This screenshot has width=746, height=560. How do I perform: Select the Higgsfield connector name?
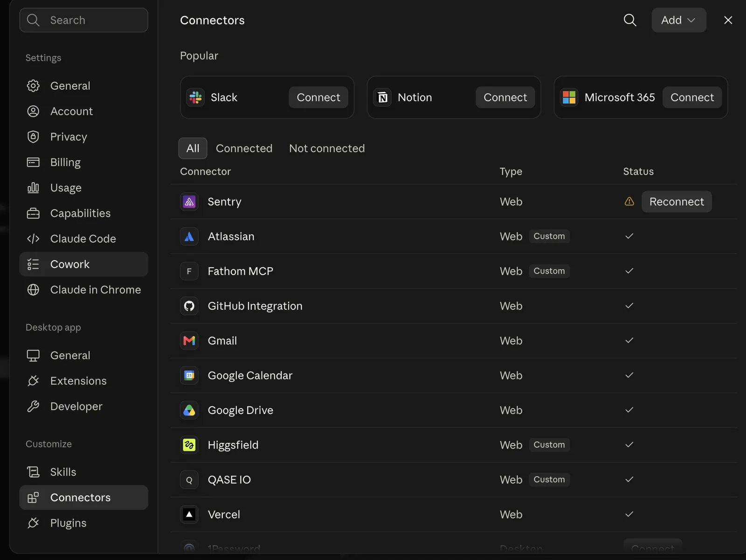tap(233, 445)
